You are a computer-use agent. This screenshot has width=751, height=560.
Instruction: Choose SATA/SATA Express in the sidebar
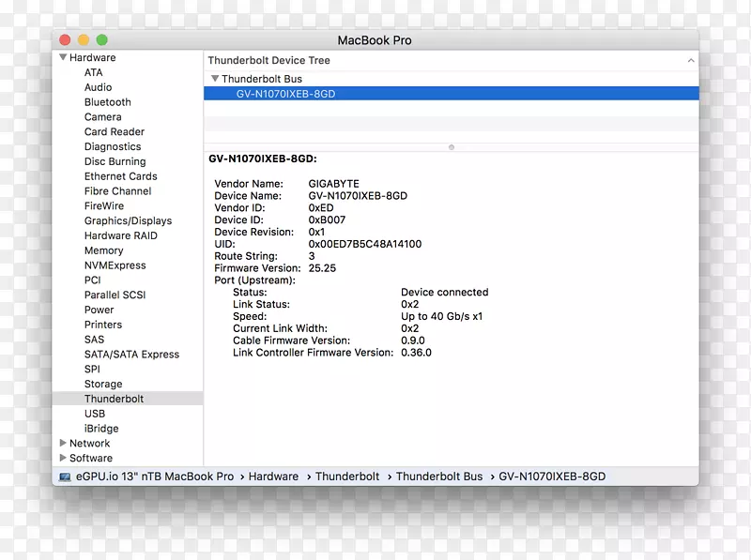131,355
